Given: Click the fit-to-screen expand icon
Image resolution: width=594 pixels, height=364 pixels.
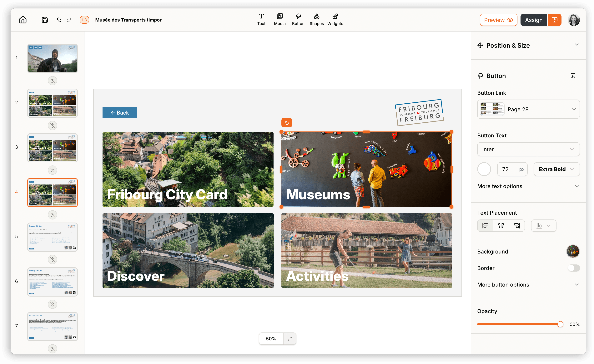Looking at the screenshot, I should pos(289,338).
